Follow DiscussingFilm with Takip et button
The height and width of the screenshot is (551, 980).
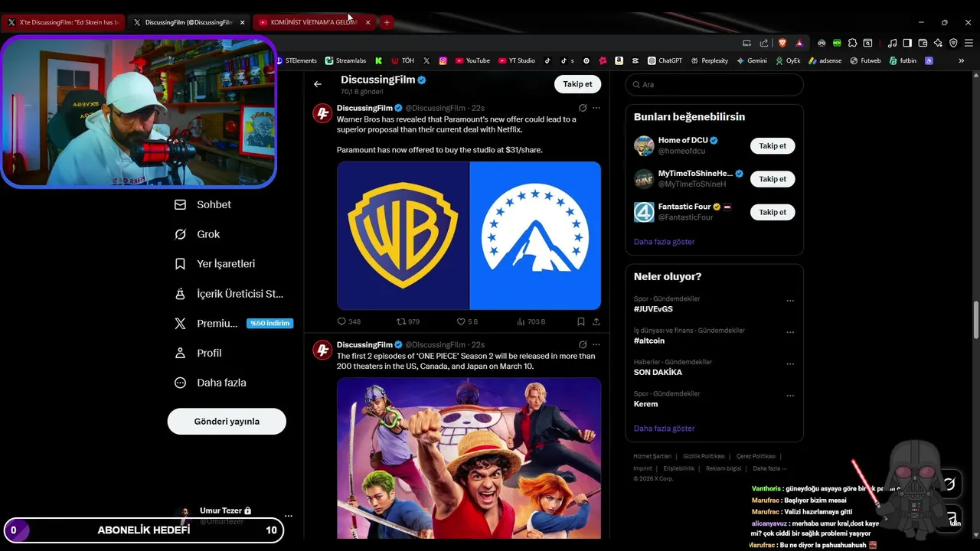577,84
